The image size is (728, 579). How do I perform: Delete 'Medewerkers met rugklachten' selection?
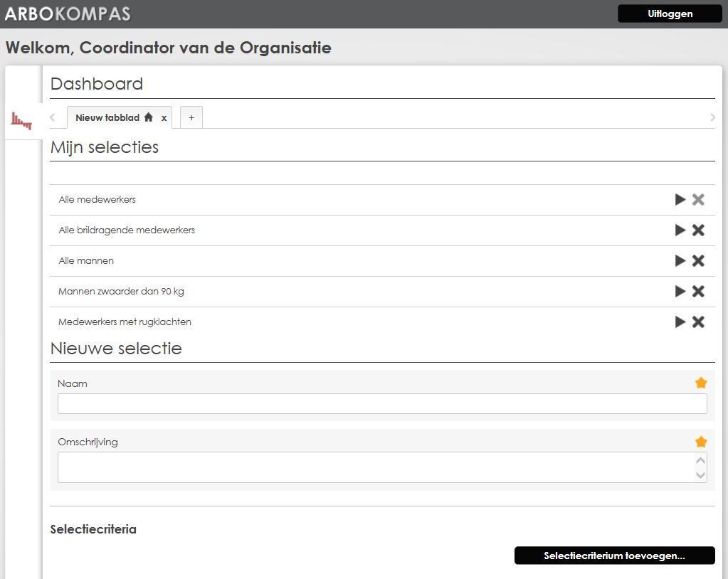tap(698, 322)
